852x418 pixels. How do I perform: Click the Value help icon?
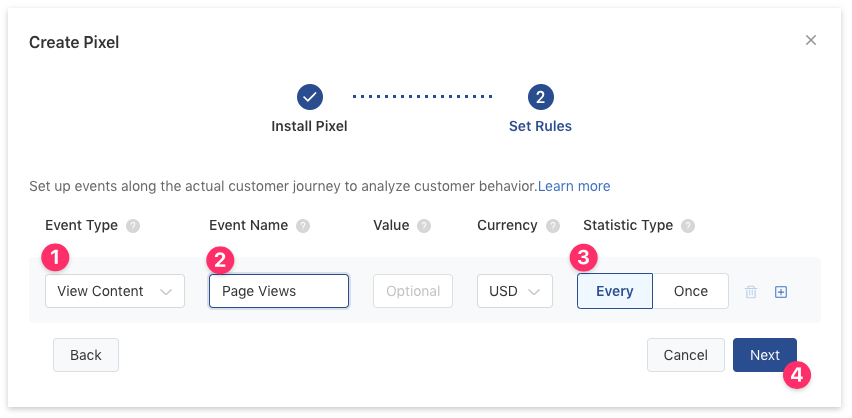coord(424,226)
